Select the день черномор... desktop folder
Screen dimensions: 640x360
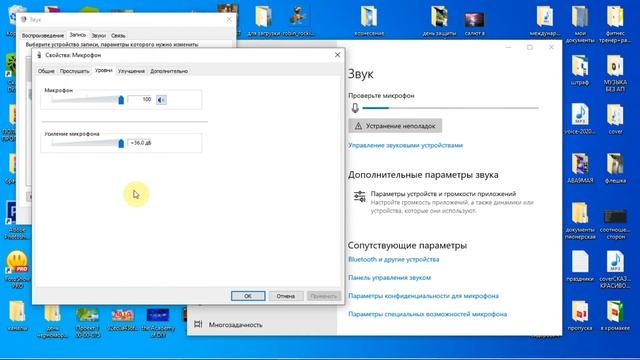52,320
